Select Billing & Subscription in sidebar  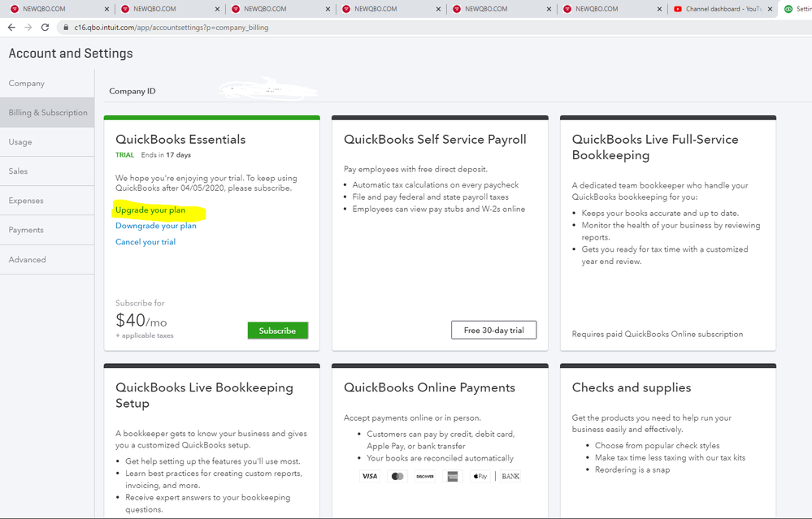coord(47,112)
